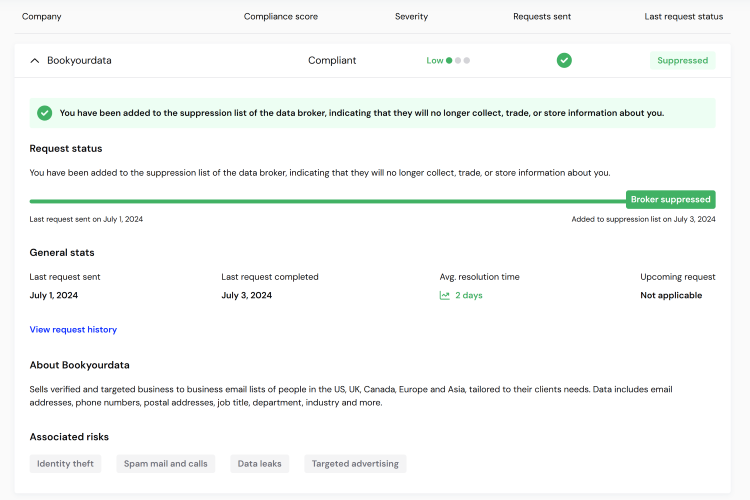Click 'Last request sent on July 1, 2024' caption
The width and height of the screenshot is (750, 500).
point(86,219)
